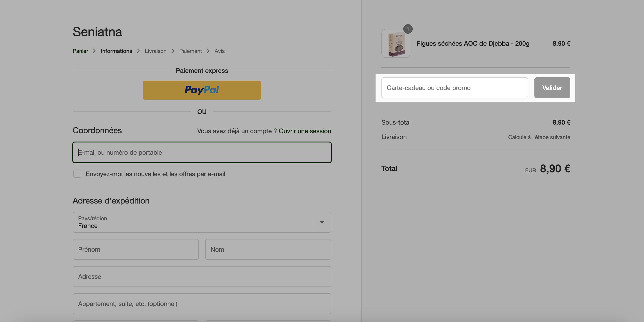The width and height of the screenshot is (644, 322).
Task: Focus the E-mail ou numéro de portable field
Action: pos(202,152)
